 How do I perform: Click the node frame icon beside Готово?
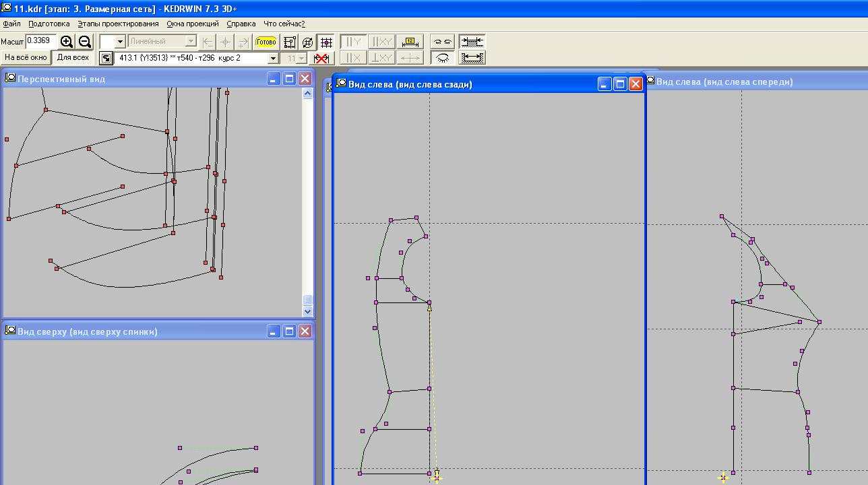click(290, 42)
